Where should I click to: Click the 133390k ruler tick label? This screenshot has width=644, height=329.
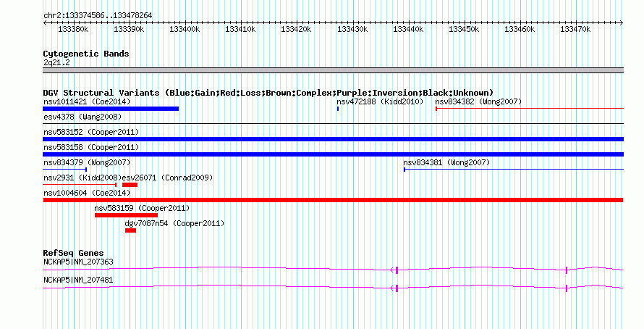[129, 29]
